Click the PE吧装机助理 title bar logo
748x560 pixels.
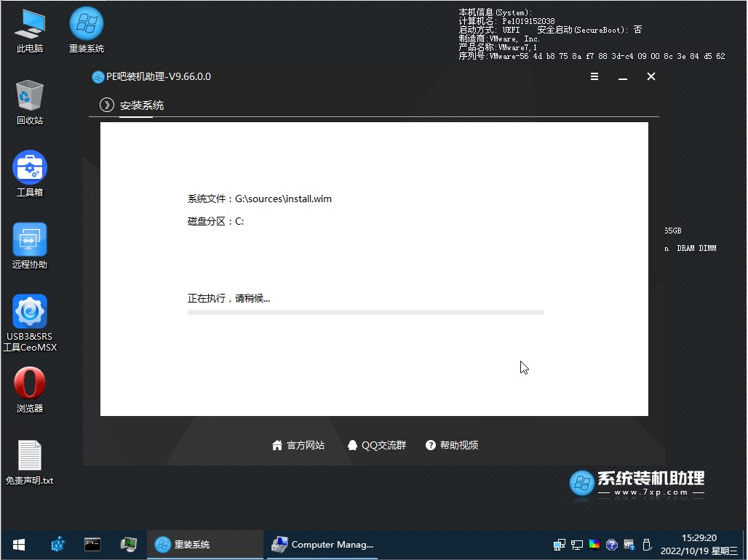[x=98, y=77]
